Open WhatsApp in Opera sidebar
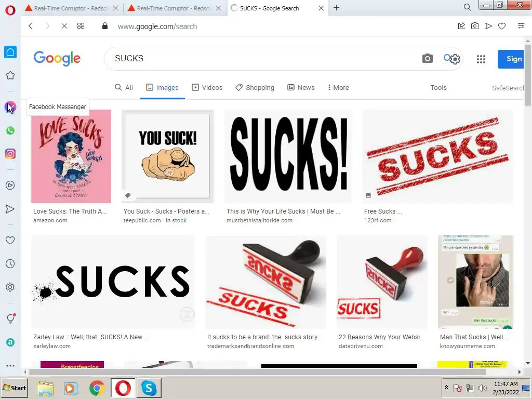532x399 pixels. click(x=10, y=130)
